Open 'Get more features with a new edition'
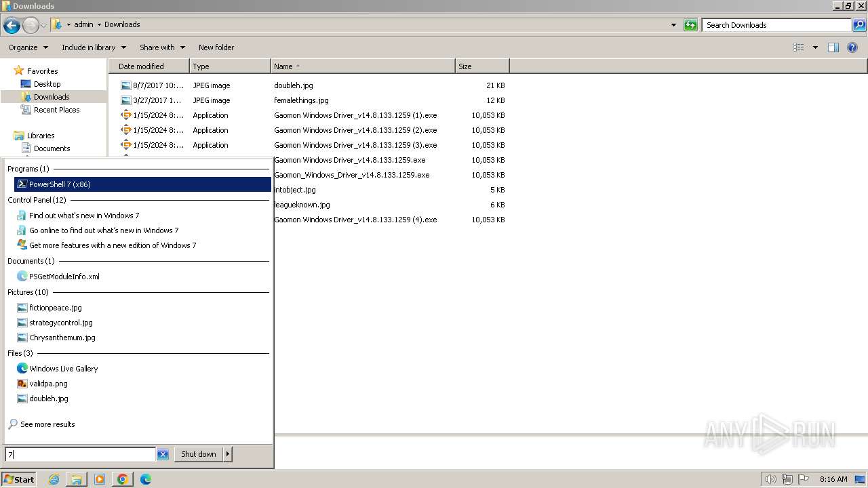The image size is (868, 488). point(113,245)
